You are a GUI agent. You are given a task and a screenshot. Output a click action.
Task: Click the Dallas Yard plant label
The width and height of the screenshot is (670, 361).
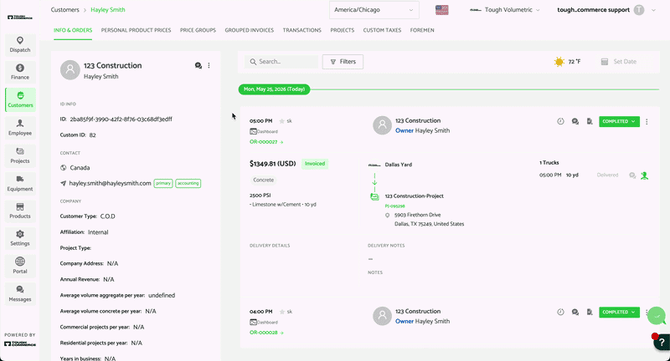[398, 164]
